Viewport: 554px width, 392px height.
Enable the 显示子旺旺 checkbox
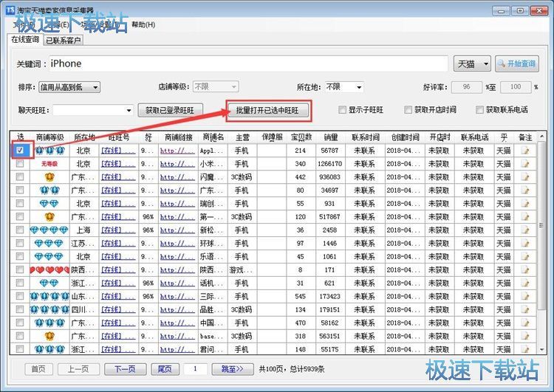click(342, 110)
